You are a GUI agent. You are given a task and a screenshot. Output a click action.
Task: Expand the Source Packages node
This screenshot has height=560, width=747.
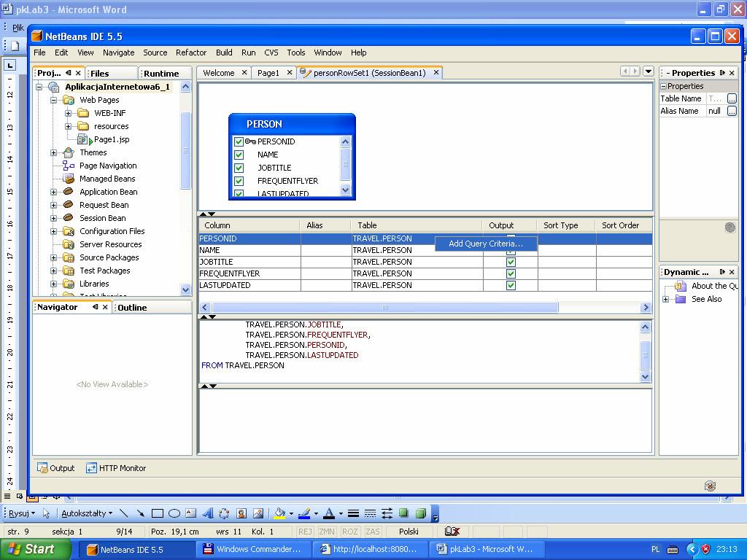coord(54,257)
